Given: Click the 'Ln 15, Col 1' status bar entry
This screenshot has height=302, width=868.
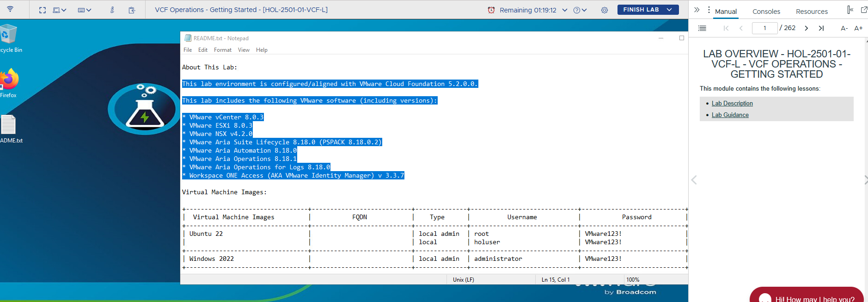Looking at the screenshot, I should tap(556, 279).
